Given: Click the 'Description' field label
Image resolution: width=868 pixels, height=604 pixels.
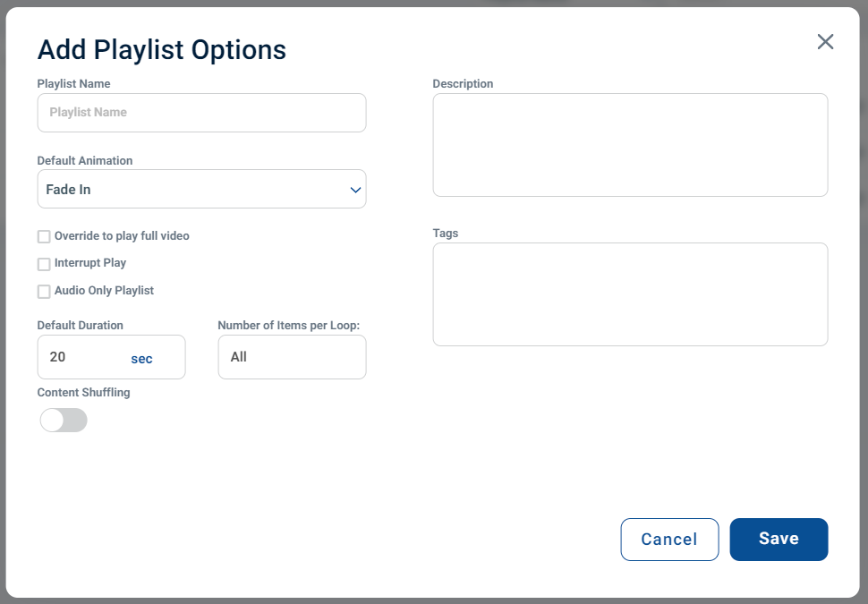Looking at the screenshot, I should (463, 84).
